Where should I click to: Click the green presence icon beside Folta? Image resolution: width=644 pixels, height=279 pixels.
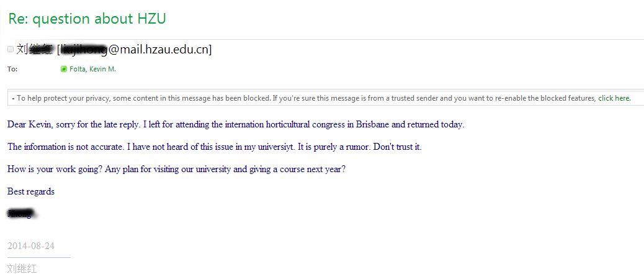point(64,69)
